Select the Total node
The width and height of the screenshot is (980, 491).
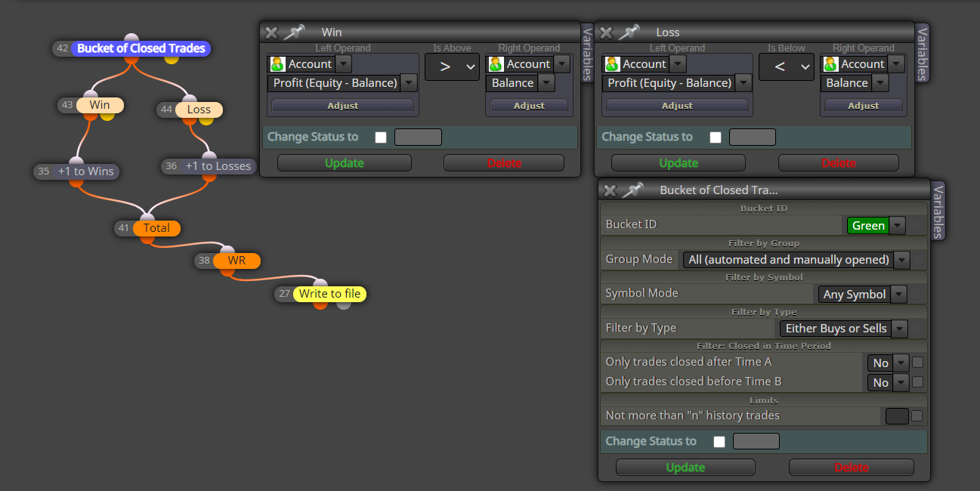tap(156, 228)
